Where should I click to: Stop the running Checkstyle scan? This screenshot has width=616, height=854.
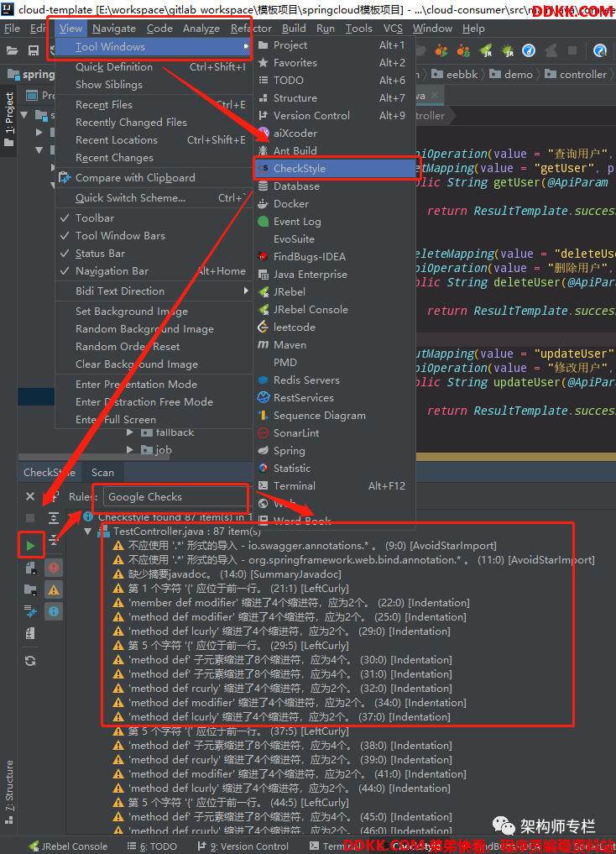coord(30,518)
